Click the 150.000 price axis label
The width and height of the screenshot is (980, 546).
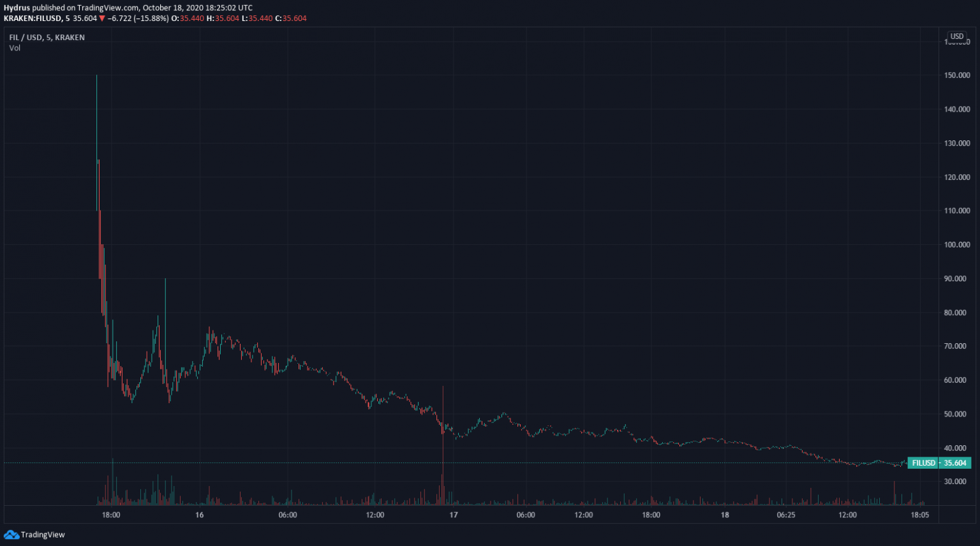[957, 75]
